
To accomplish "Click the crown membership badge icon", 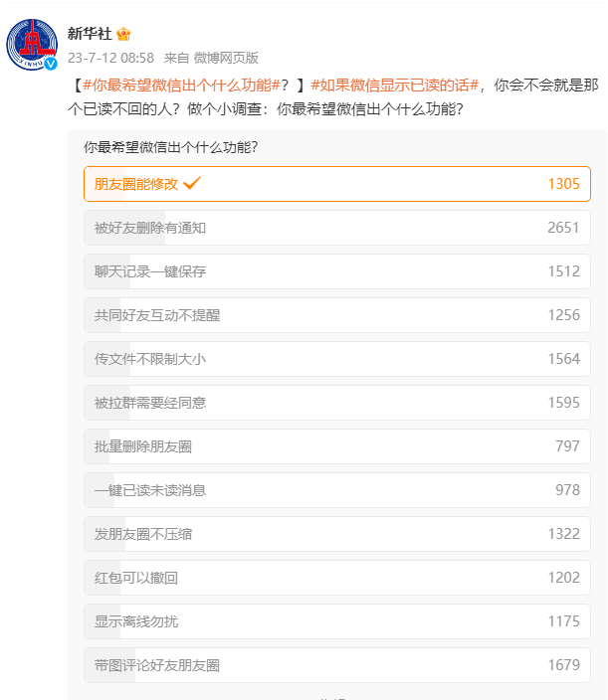I will point(123,34).
